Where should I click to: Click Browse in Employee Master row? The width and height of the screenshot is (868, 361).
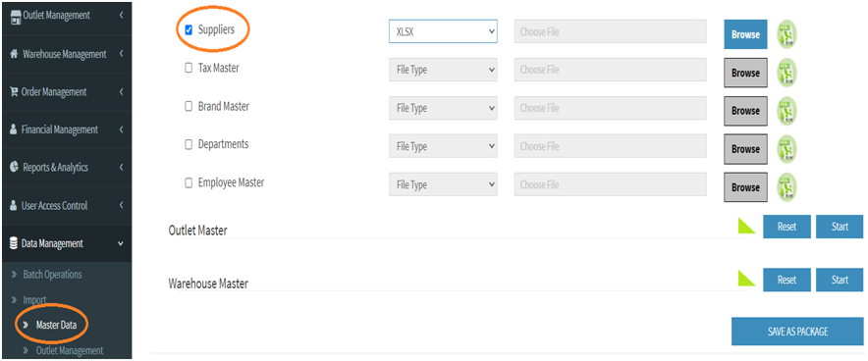(745, 186)
